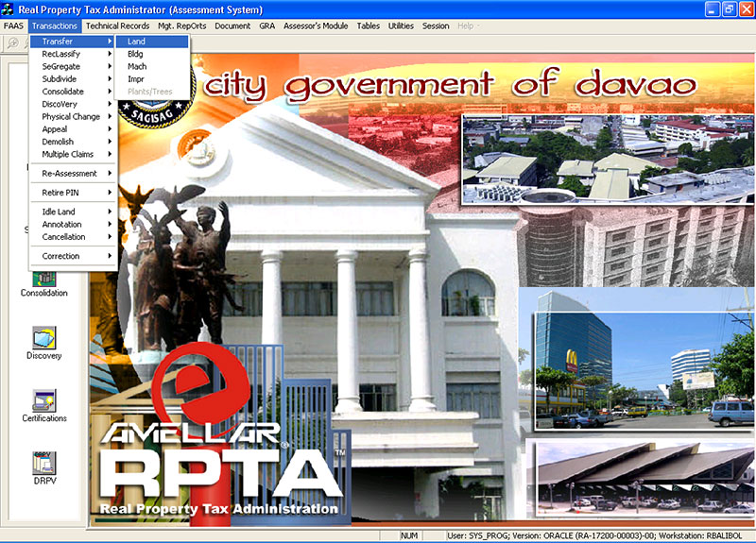The height and width of the screenshot is (543, 756).
Task: Open the Tables menu
Action: (x=368, y=26)
